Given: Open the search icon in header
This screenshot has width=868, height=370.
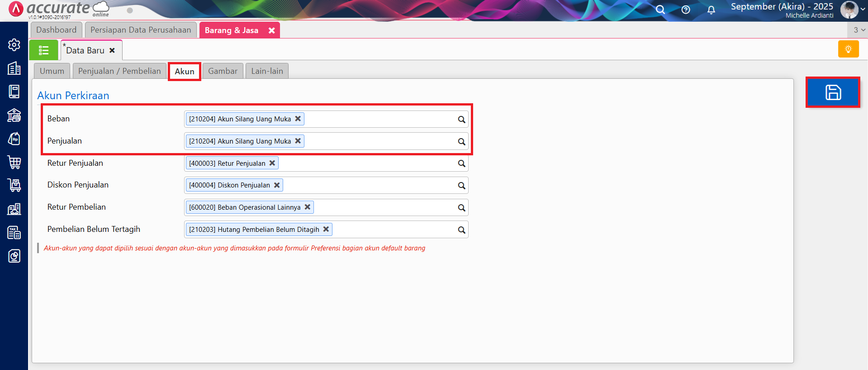Looking at the screenshot, I should (x=660, y=10).
